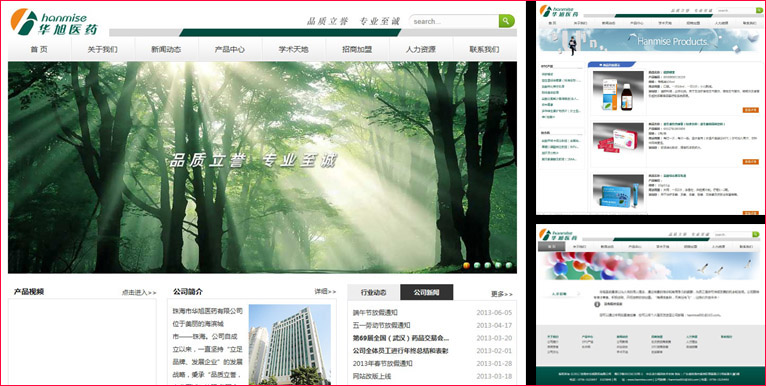Switch to the 行业动态 tab

374,292
